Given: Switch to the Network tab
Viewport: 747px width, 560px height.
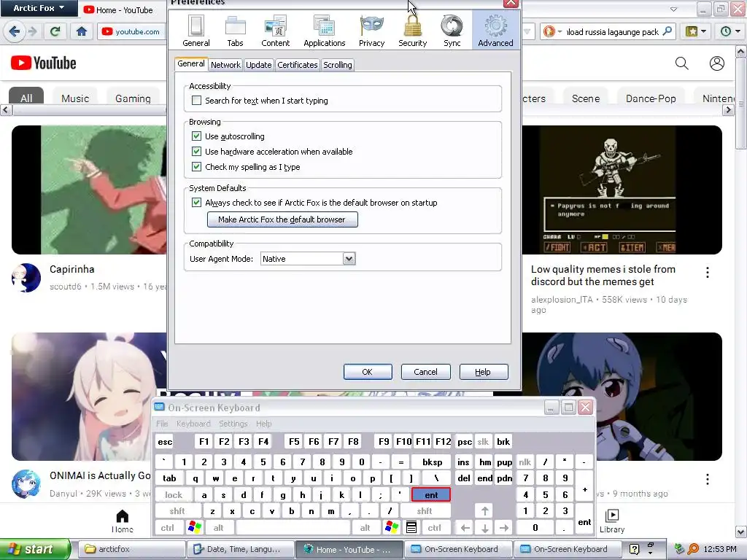Looking at the screenshot, I should point(225,65).
